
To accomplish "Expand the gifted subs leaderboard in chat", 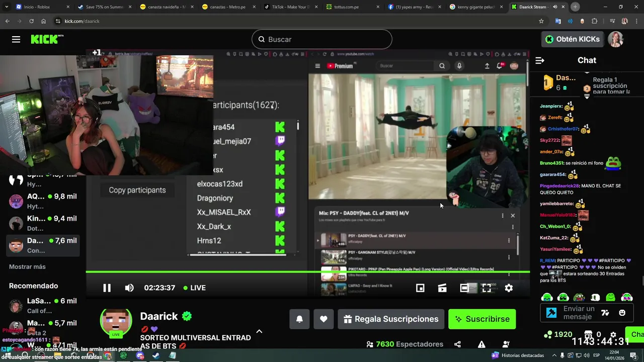I will pos(587,97).
